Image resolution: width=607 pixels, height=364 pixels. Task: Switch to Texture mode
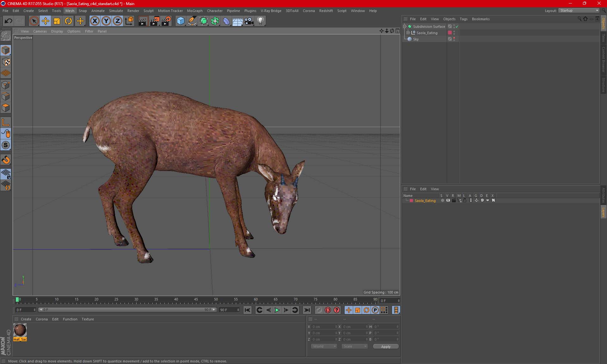click(x=6, y=62)
